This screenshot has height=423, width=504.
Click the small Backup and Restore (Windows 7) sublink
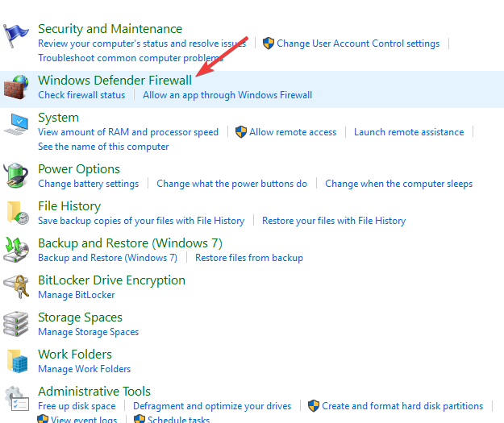108,258
